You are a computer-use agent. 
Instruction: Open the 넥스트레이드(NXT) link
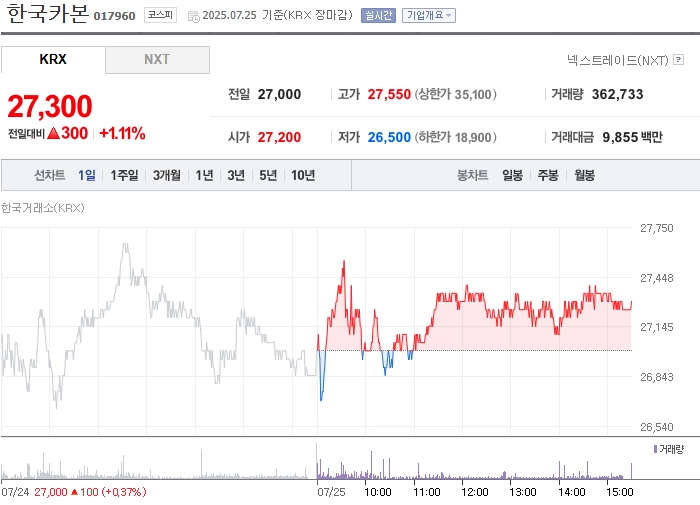coord(618,60)
